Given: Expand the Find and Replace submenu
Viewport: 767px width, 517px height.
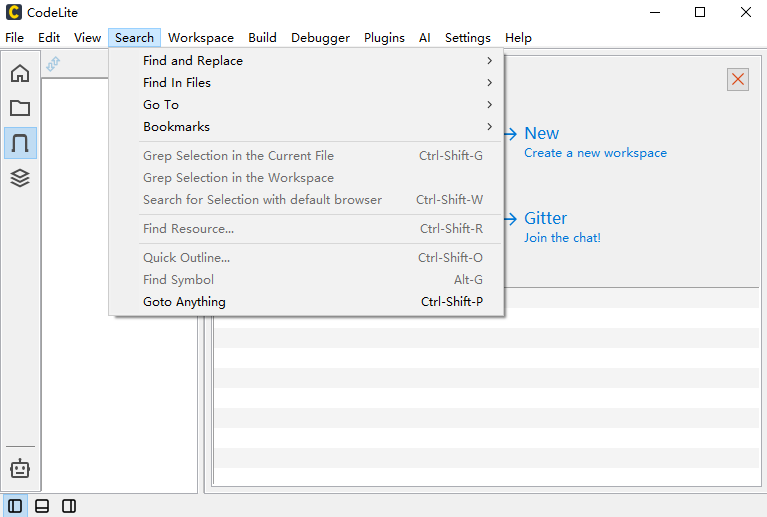Looking at the screenshot, I should pos(307,61).
